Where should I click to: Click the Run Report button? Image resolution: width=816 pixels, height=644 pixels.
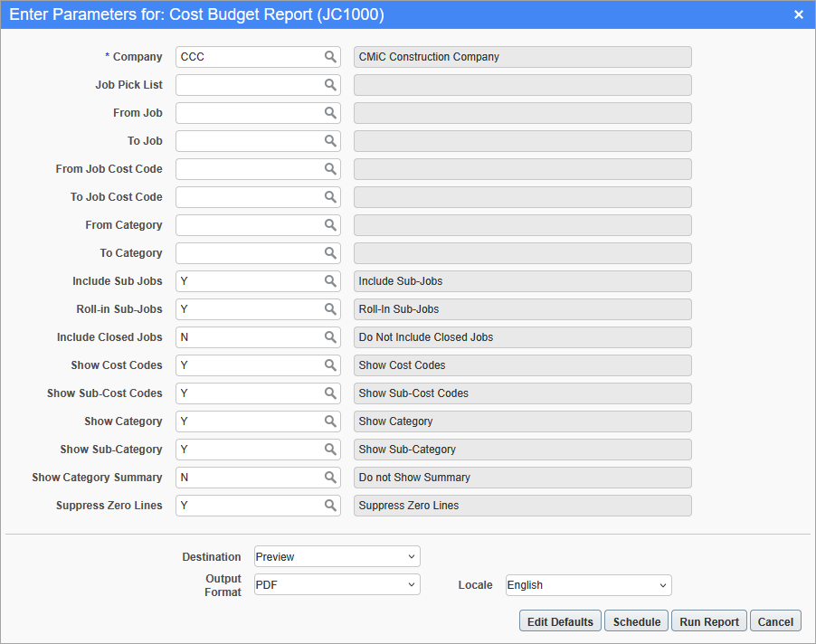pos(708,620)
